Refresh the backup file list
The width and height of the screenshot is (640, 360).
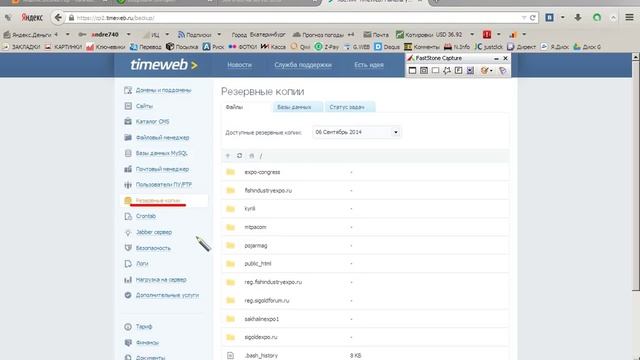[x=240, y=156]
